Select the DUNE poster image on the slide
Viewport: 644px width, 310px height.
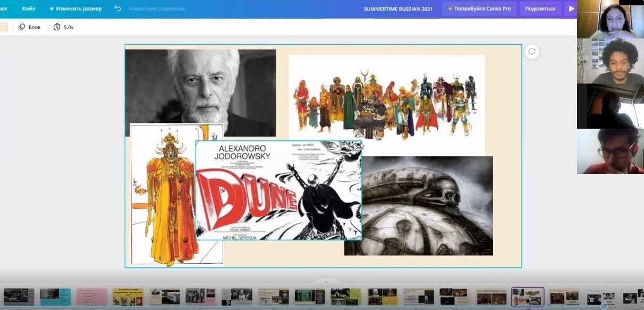pos(278,190)
